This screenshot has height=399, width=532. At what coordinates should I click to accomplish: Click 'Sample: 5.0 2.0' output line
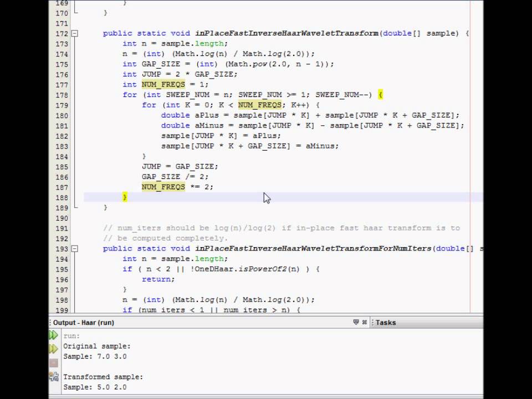[95, 387]
